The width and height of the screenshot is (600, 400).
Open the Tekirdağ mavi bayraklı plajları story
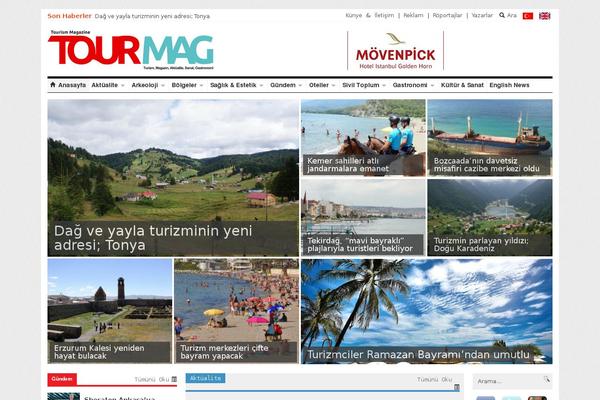point(363,217)
